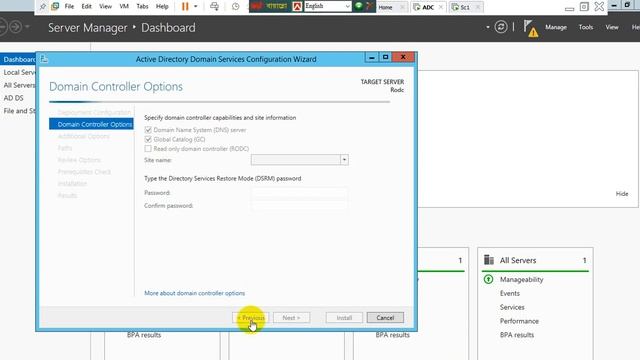Open the VMware Edit menu
Image resolution: width=640 pixels, height=360 pixels.
87,7
